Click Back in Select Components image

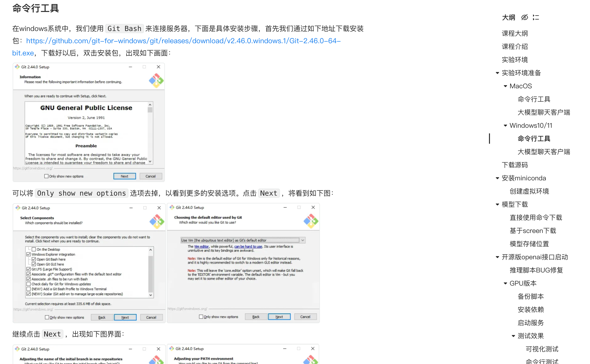pyautogui.click(x=102, y=317)
